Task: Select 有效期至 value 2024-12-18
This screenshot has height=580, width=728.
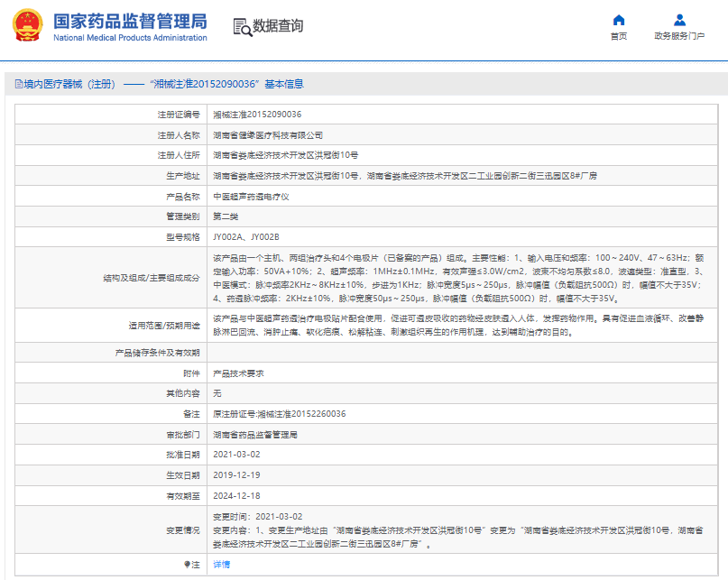Action: 236,496
